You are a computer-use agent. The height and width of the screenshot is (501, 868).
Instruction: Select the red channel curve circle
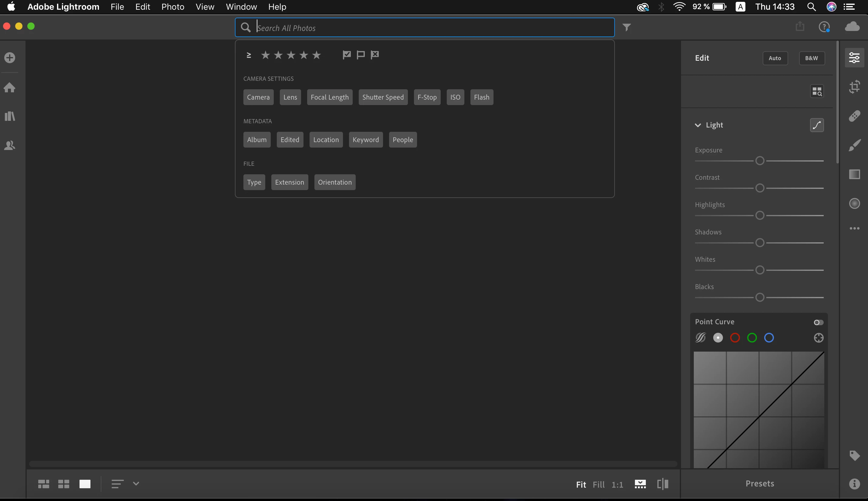coord(735,338)
